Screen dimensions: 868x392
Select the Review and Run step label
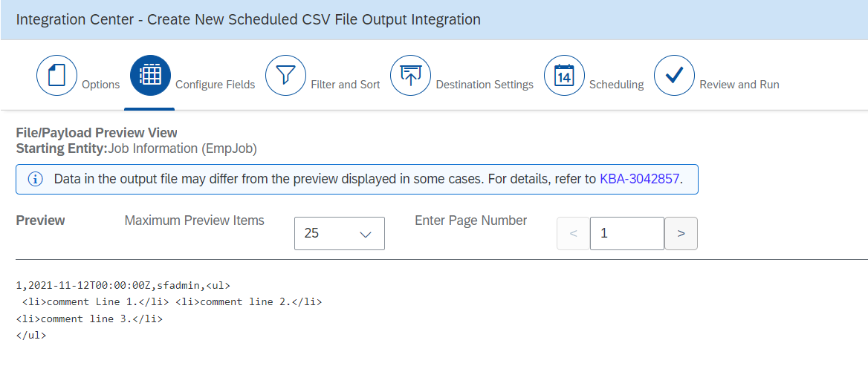pyautogui.click(x=739, y=85)
